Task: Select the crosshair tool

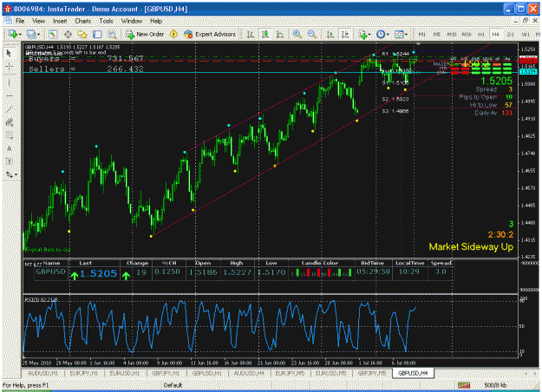Action: pyautogui.click(x=9, y=67)
